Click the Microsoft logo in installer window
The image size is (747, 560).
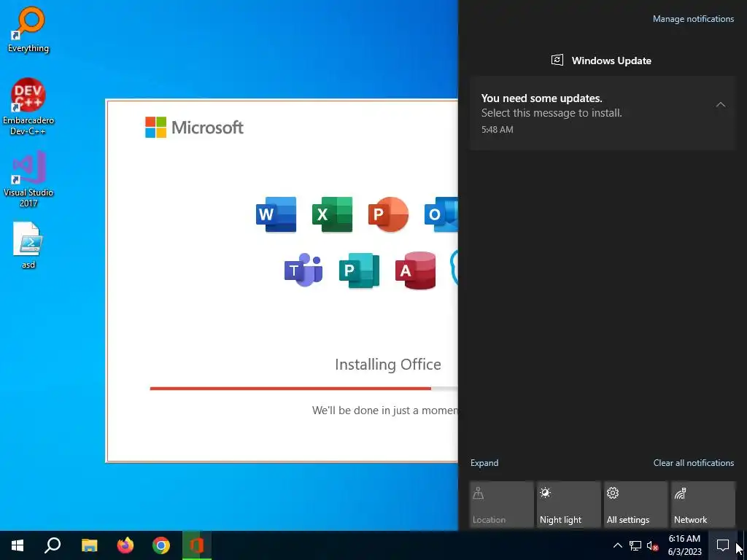click(x=194, y=127)
